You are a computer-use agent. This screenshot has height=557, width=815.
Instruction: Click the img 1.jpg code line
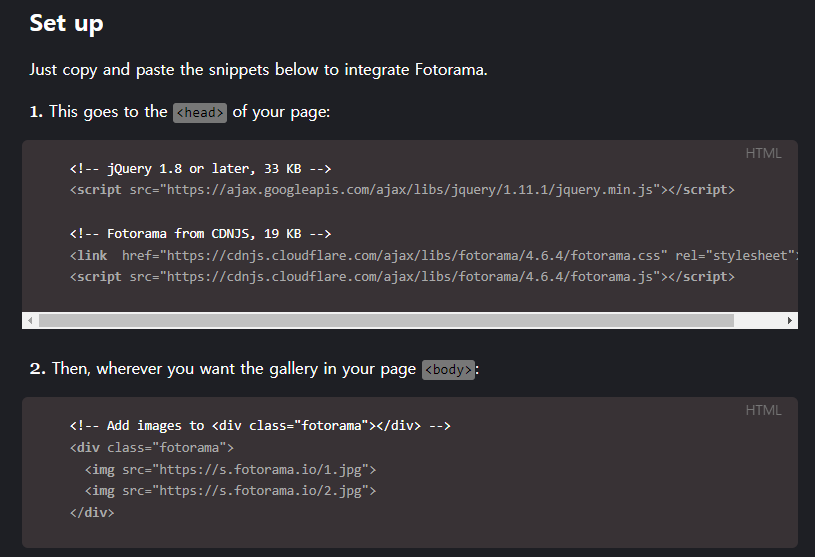pyautogui.click(x=230, y=470)
